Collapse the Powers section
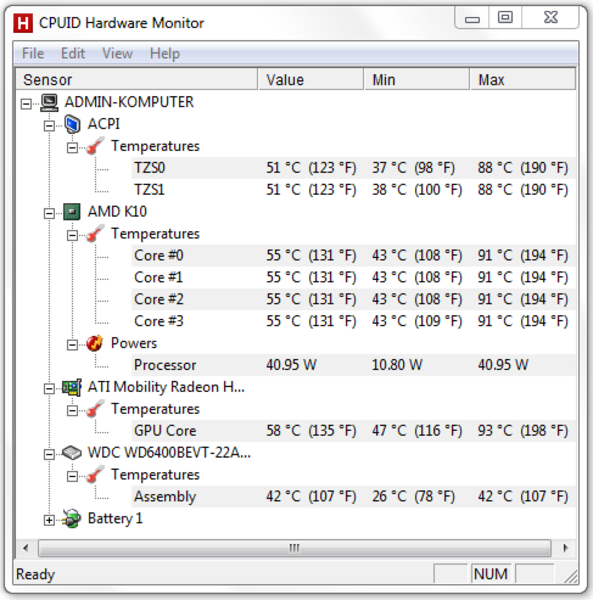 pos(72,345)
